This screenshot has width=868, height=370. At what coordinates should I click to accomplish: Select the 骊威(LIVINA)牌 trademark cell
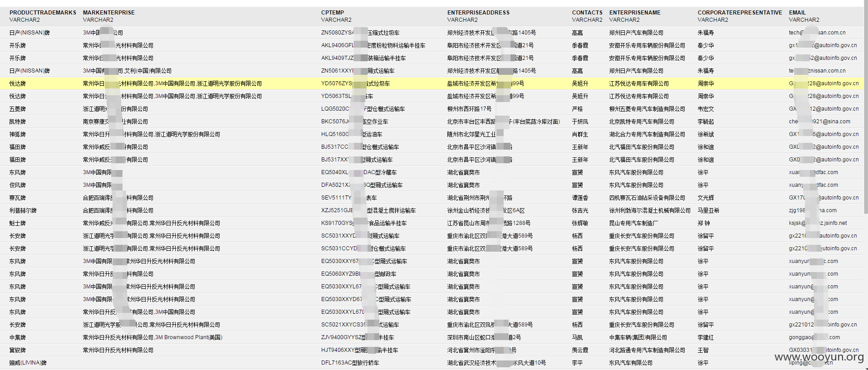28,363
